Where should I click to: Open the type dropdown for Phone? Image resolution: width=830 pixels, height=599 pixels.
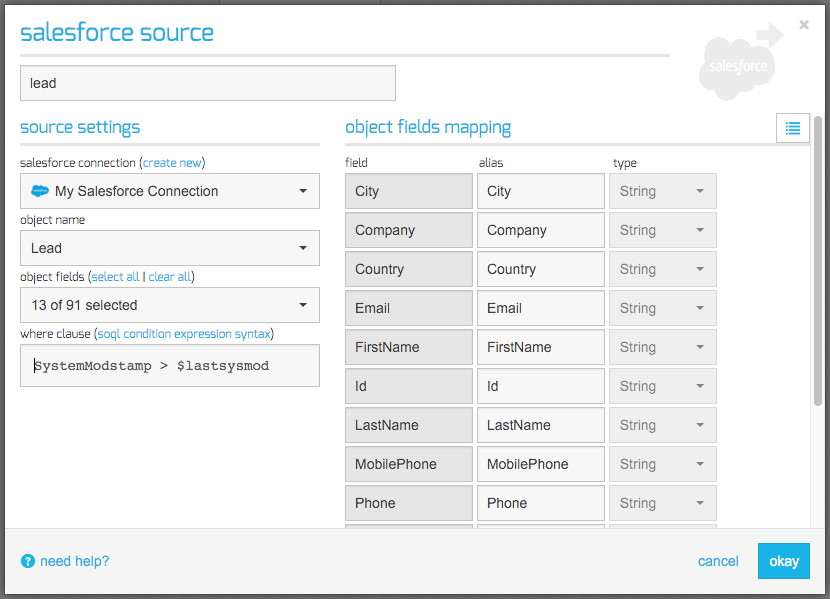663,503
